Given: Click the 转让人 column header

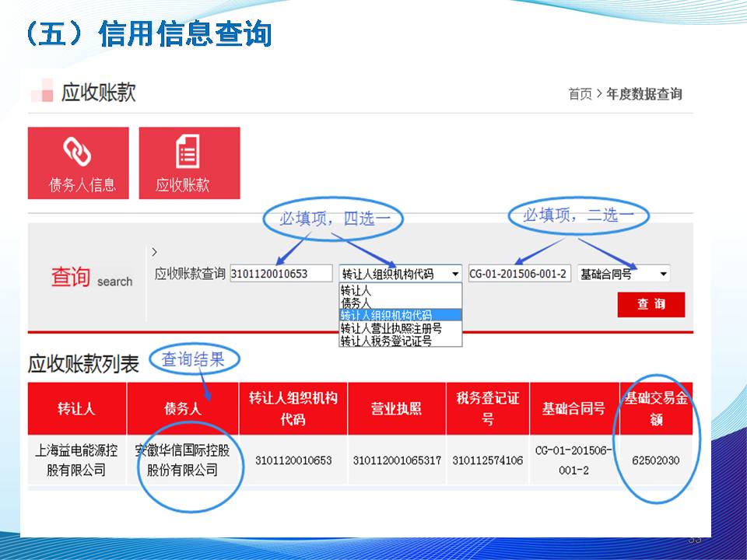Looking at the screenshot, I should coord(76,408).
